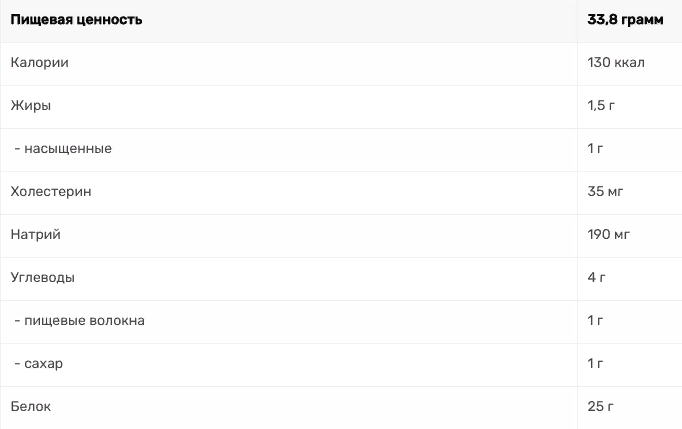Click the 'Углеводы' row label
The image size is (682, 429).
[43, 278]
